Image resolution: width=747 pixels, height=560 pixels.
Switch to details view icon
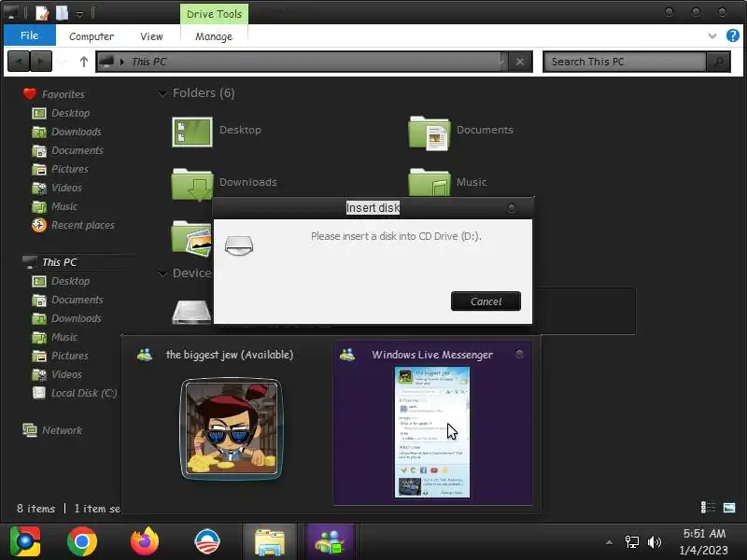coord(708,508)
